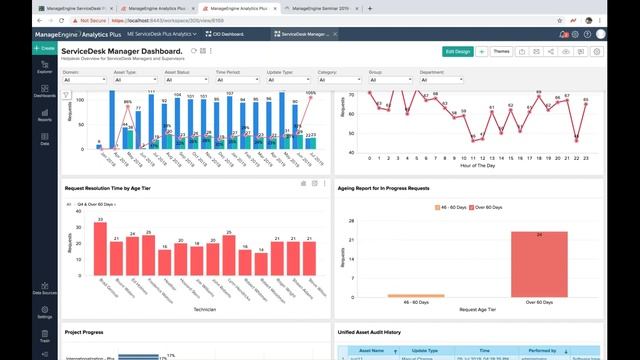Click the green Create button
The width and height of the screenshot is (640, 360).
pyautogui.click(x=44, y=48)
